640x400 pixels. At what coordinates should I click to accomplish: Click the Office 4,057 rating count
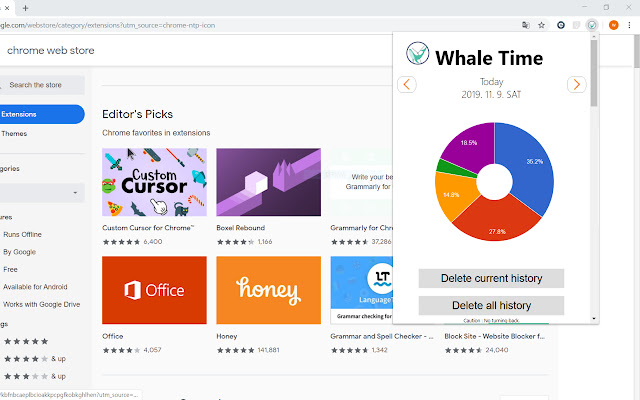[152, 350]
